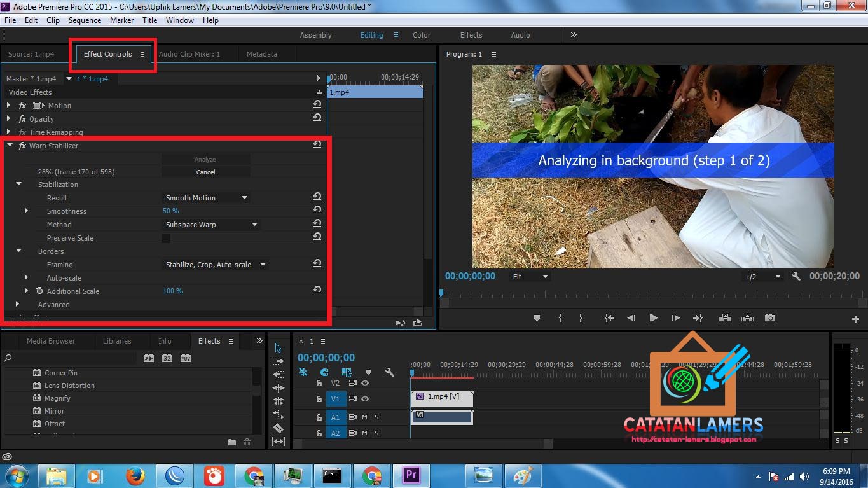Step back one frame

tap(631, 318)
